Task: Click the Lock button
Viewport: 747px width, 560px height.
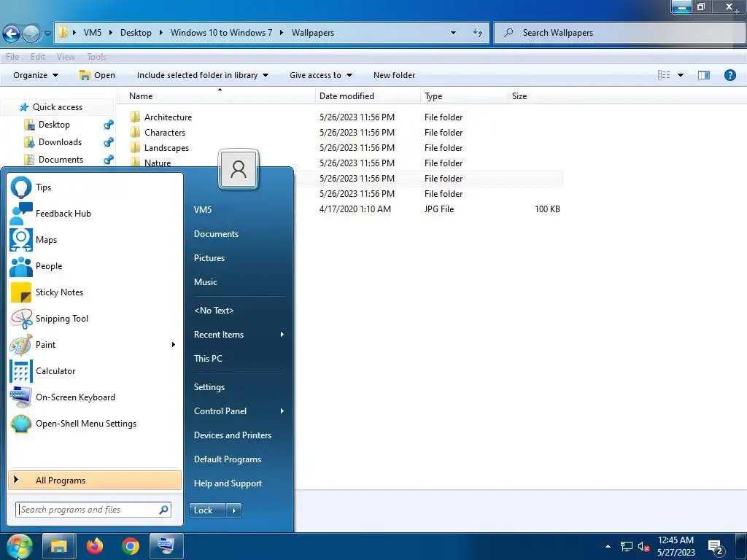Action: (x=208, y=510)
